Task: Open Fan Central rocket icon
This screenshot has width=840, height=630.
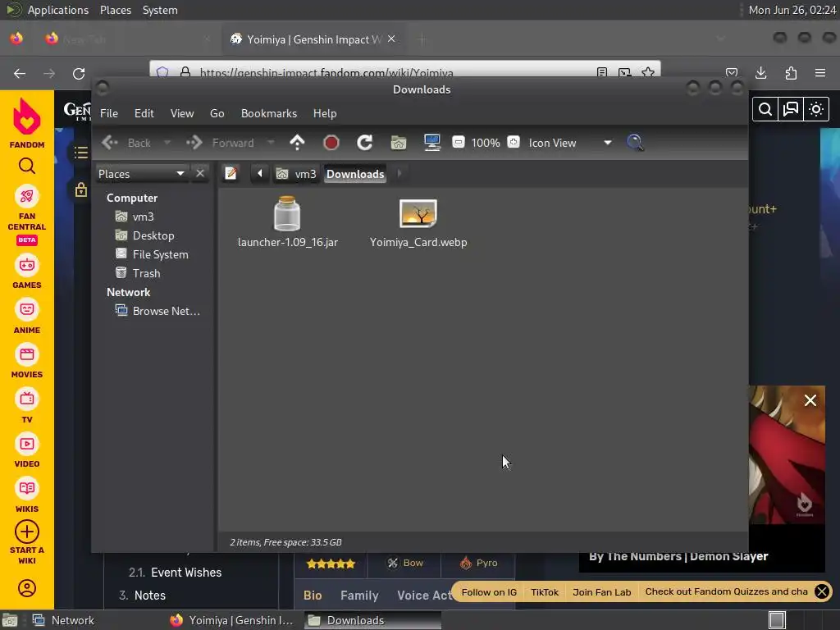Action: [27, 197]
